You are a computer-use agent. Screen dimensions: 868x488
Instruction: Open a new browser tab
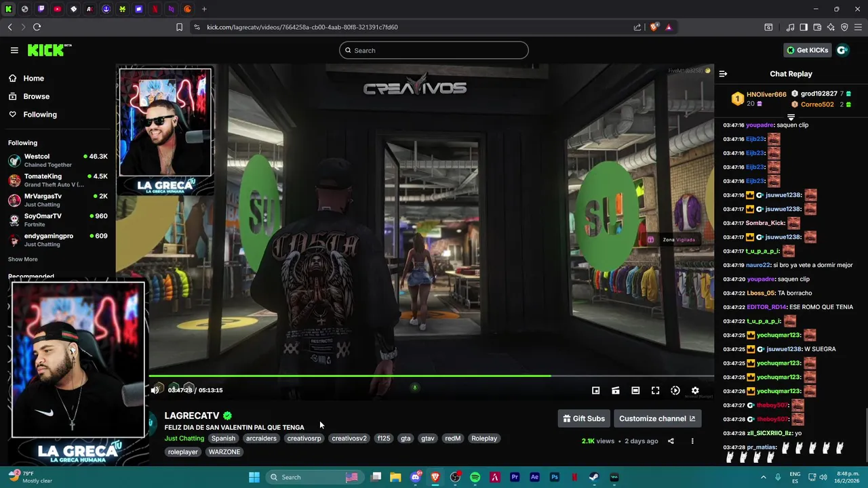point(204,9)
